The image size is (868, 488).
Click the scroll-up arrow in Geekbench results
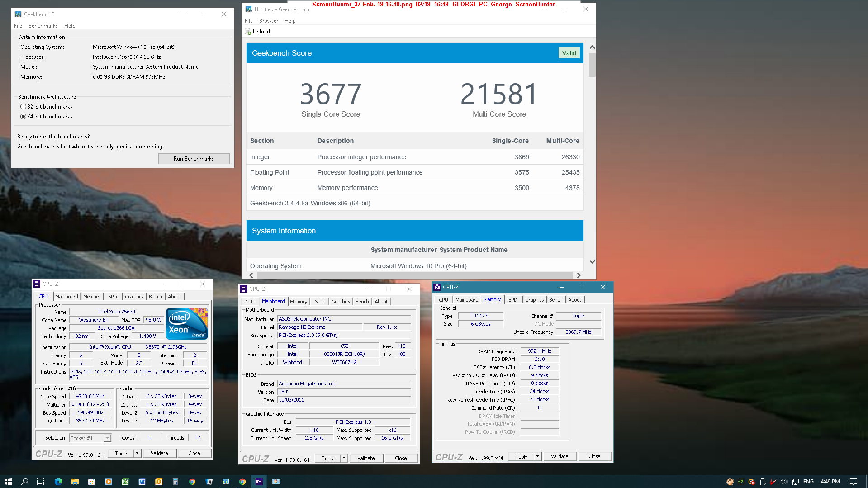[x=592, y=47]
